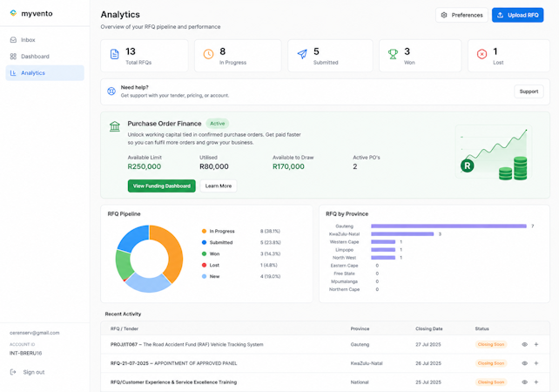View the RFQ-21-07-2025 row via eye icon

(524, 363)
